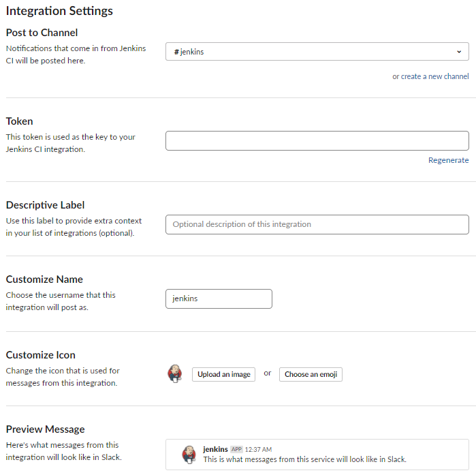The width and height of the screenshot is (476, 475).
Task: Click the Jenkins avatar in the preview message
Action: [x=189, y=455]
